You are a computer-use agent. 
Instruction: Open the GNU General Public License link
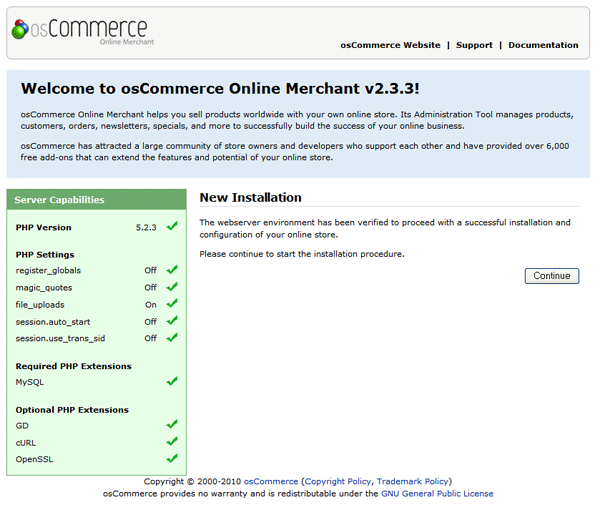tap(437, 493)
